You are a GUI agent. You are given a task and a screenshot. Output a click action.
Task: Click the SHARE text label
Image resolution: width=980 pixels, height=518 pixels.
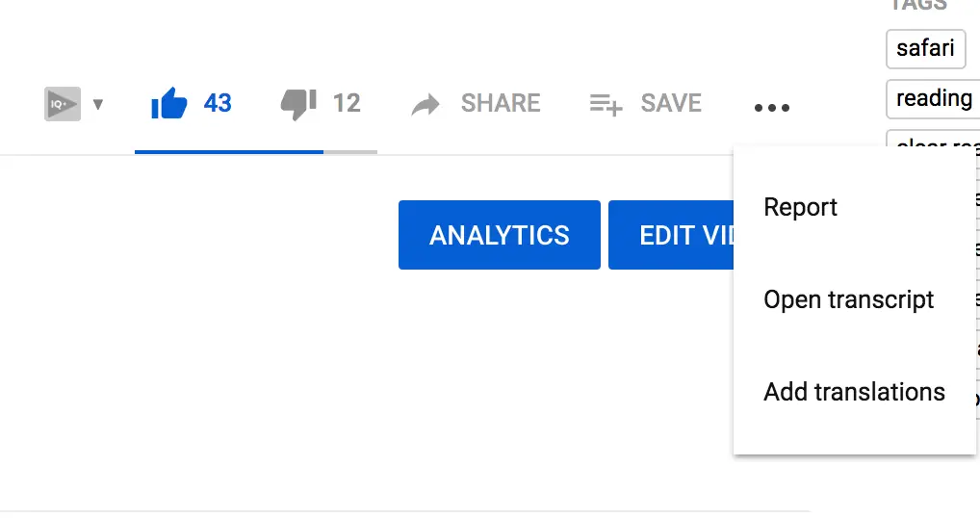tap(501, 103)
